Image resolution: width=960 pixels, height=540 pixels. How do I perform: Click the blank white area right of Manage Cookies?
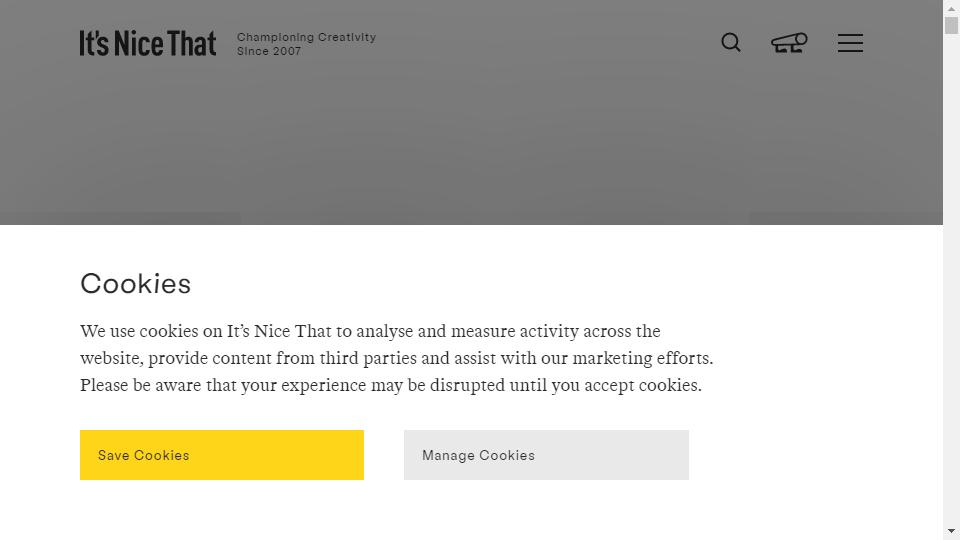pyautogui.click(x=814, y=455)
